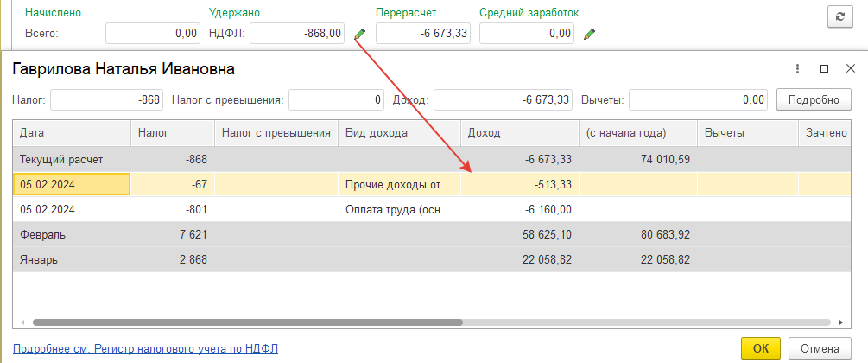Screen dimensions: 868x363
Task: Open the three-dot menu of Гаврилова dialog
Action: point(798,69)
